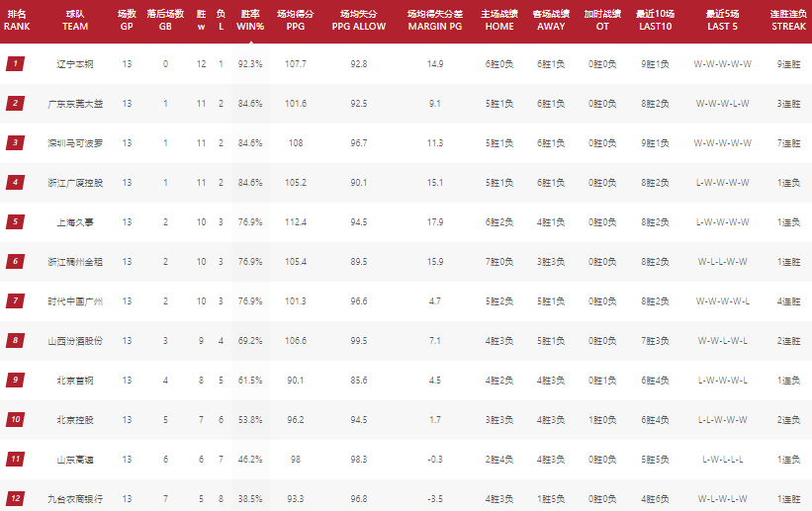This screenshot has width=812, height=511.
Task: Click the rank 1 red badge icon
Action: point(15,63)
